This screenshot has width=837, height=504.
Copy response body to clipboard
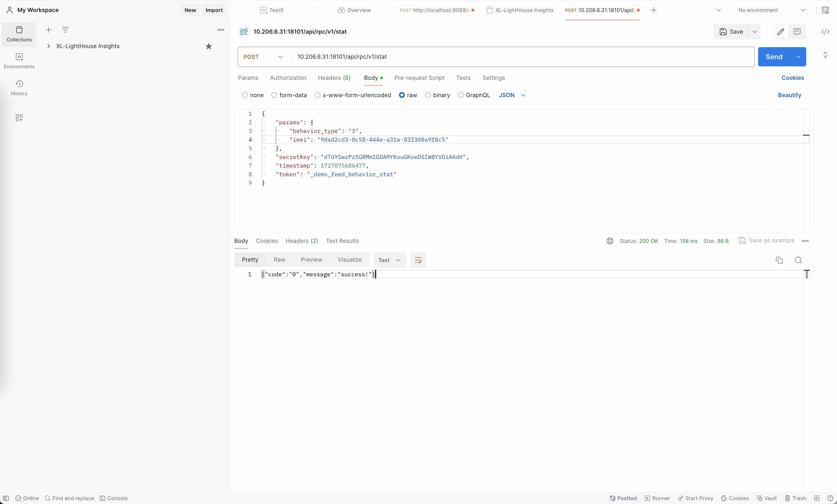779,260
